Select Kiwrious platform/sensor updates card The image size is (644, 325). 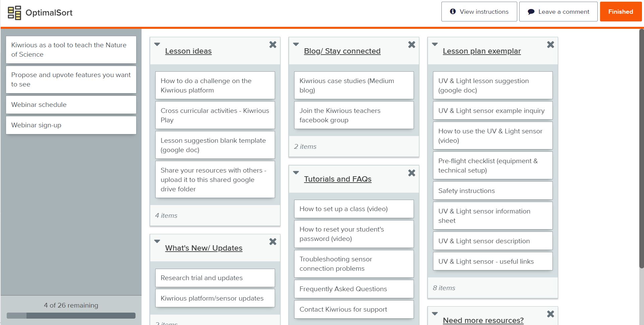(215, 298)
